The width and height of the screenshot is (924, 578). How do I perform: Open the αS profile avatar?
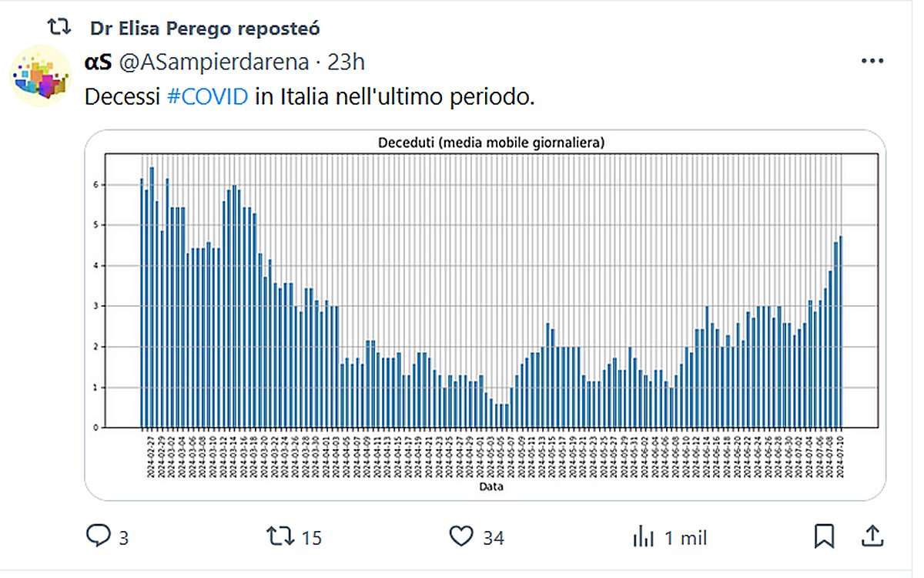click(x=42, y=76)
